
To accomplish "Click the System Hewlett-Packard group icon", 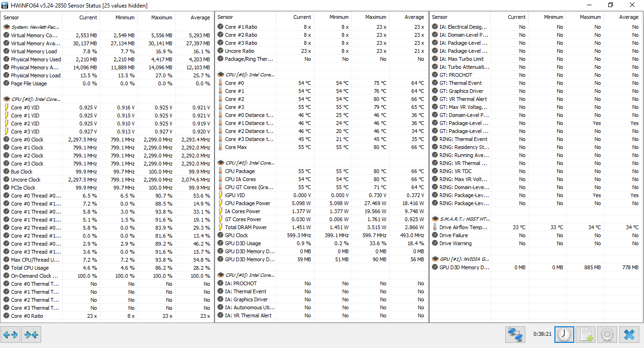I will coord(7,27).
